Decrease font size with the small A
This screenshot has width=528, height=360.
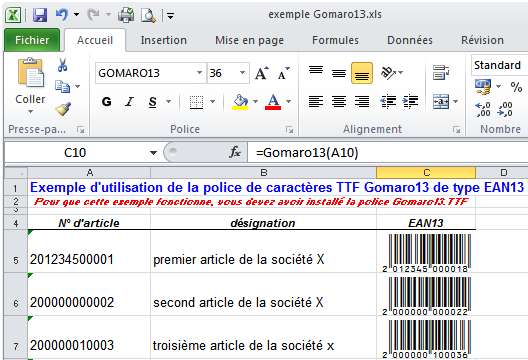click(x=283, y=73)
